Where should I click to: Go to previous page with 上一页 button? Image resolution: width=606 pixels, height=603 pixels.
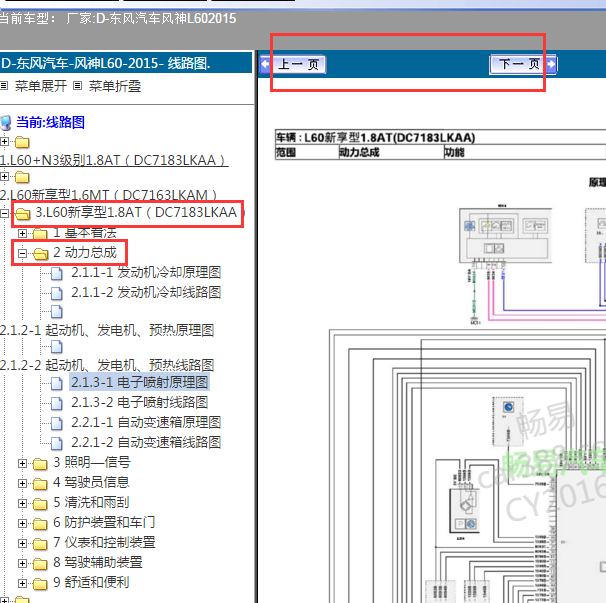(x=293, y=64)
